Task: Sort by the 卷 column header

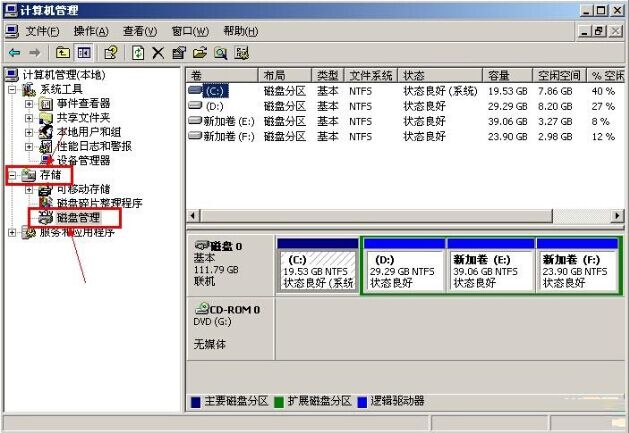Action: coord(222,75)
